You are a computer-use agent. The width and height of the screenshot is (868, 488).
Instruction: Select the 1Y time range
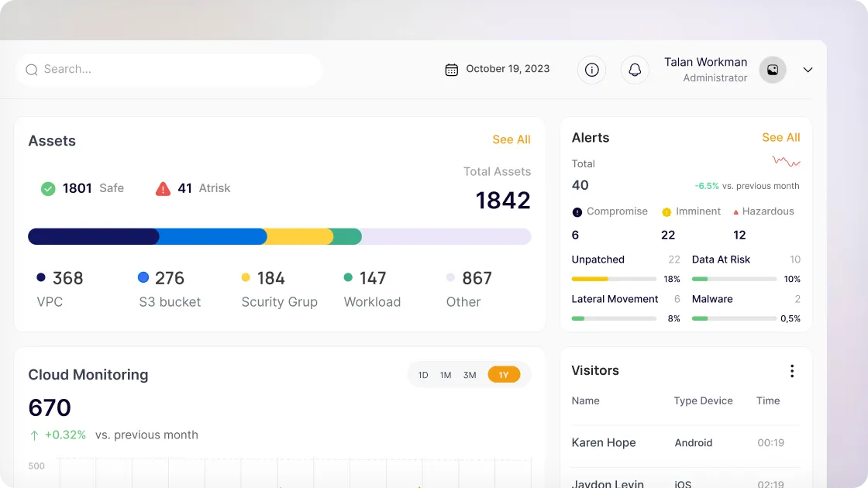coord(504,375)
